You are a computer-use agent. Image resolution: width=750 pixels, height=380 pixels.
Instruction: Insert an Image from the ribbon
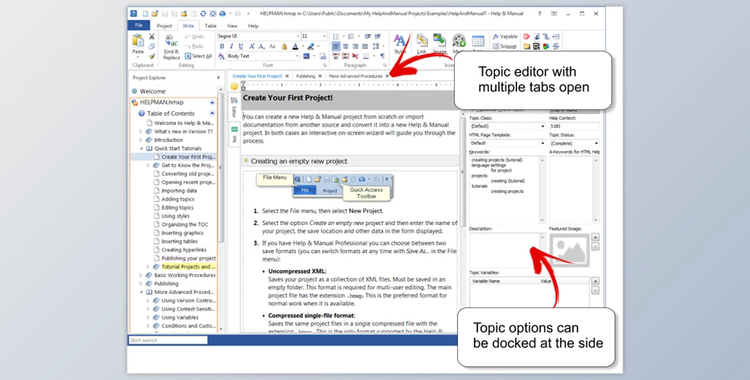(x=440, y=40)
